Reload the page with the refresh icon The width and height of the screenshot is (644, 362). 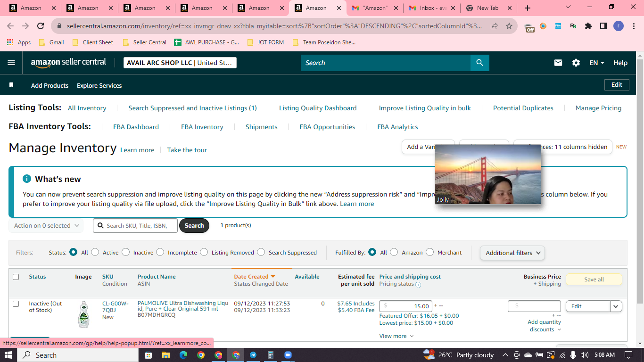(41, 26)
